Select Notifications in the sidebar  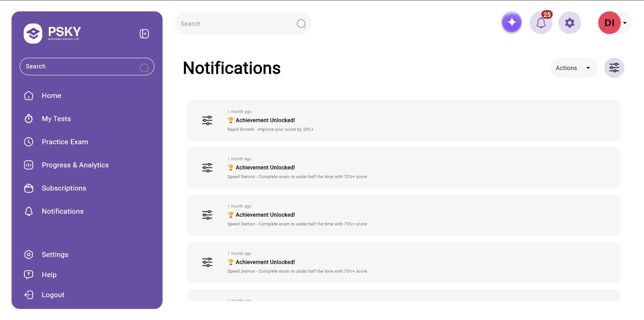coord(62,211)
